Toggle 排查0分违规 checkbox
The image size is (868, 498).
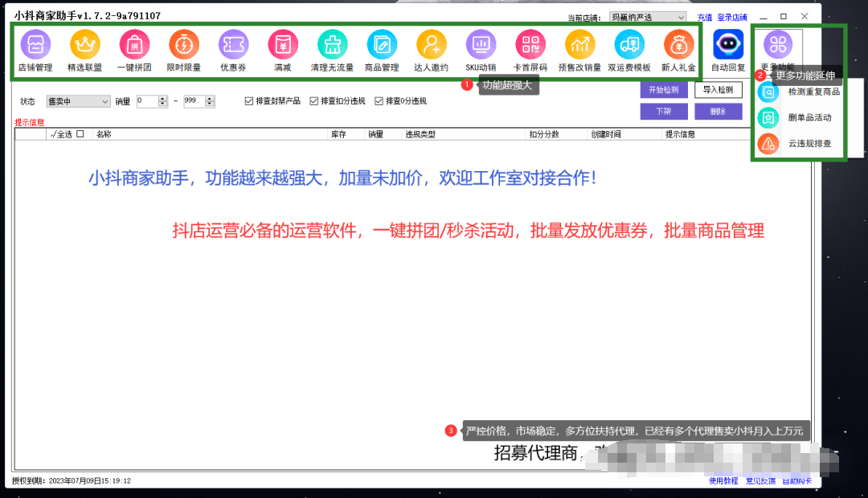[379, 101]
